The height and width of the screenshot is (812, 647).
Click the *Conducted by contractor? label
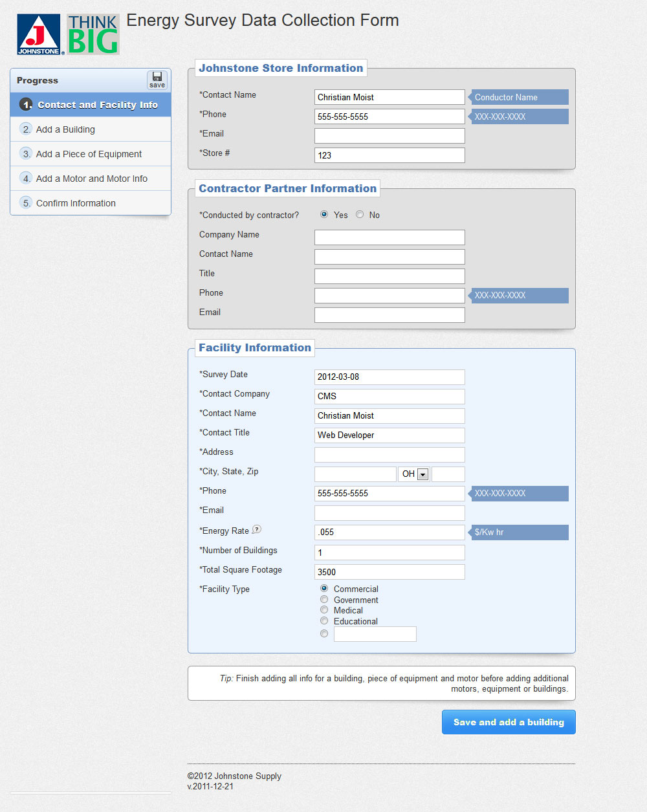tap(249, 215)
